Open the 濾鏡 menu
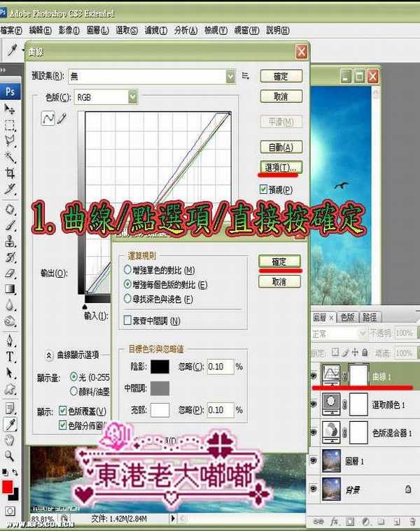This screenshot has height=531, width=420. tap(154, 31)
